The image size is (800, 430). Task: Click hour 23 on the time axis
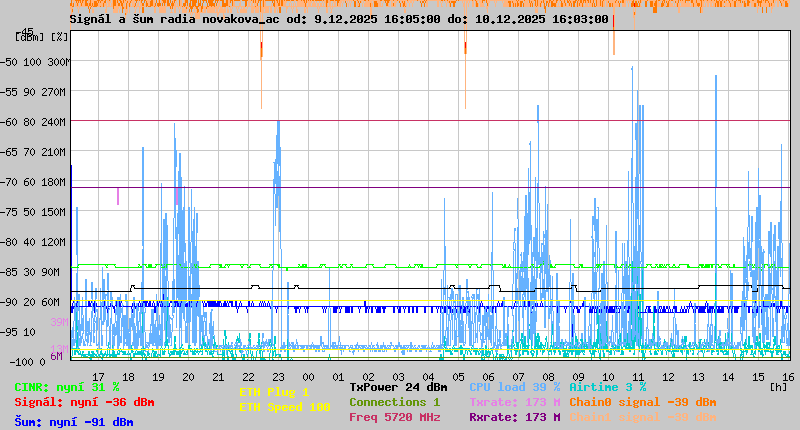click(x=278, y=376)
